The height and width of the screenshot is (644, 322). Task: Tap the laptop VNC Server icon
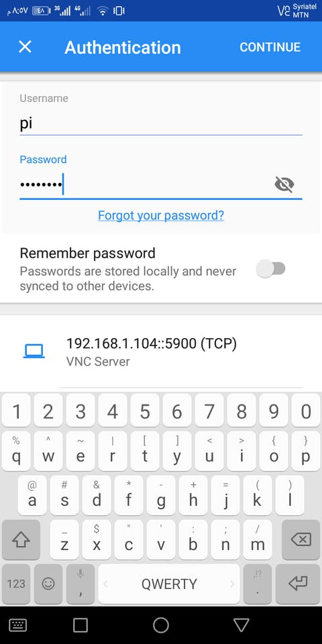click(34, 351)
